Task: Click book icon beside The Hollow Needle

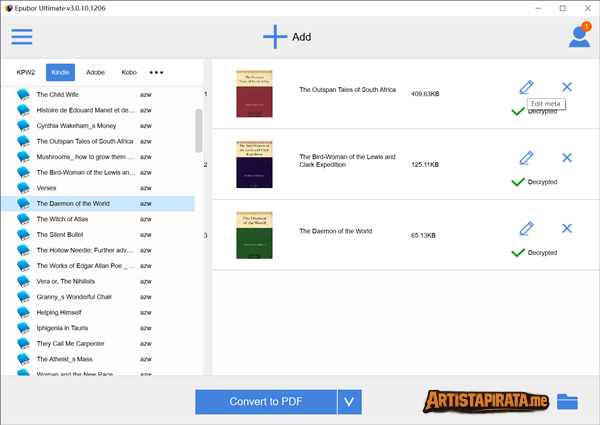Action: pos(23,250)
